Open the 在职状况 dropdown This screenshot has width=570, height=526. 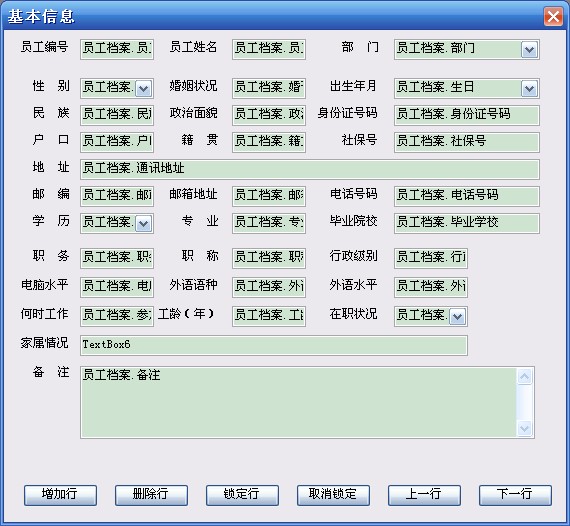pyautogui.click(x=457, y=317)
